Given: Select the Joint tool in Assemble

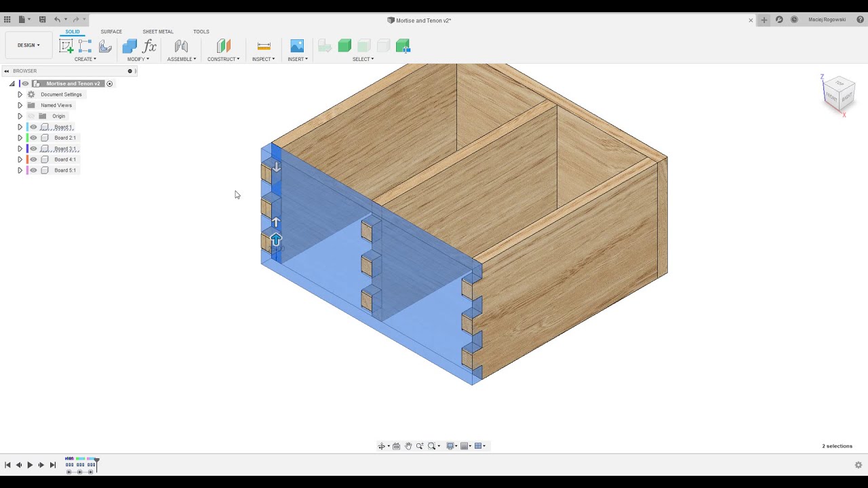Looking at the screenshot, I should tap(181, 46).
